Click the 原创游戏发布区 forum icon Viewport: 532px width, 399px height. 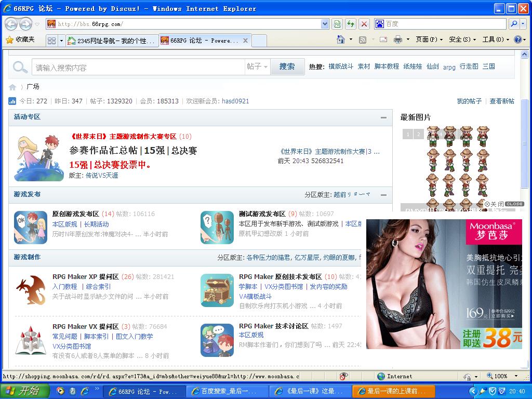31,228
